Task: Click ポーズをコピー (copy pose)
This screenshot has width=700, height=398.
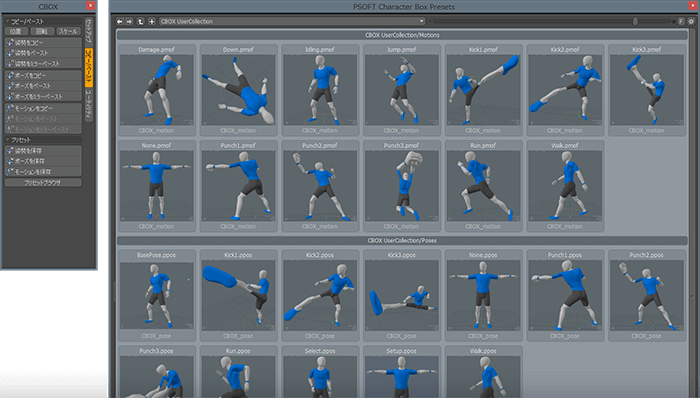Action: 43,75
